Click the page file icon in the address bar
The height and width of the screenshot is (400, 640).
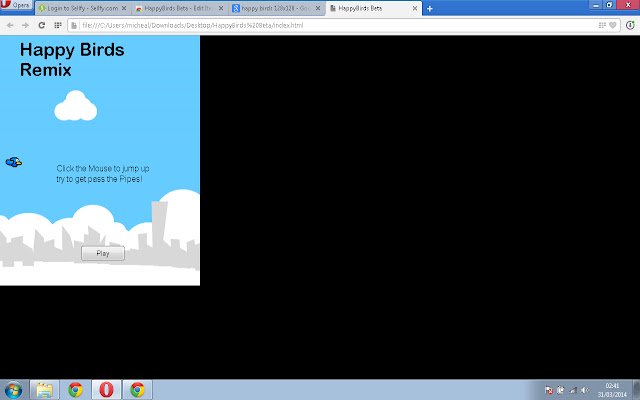(74, 25)
